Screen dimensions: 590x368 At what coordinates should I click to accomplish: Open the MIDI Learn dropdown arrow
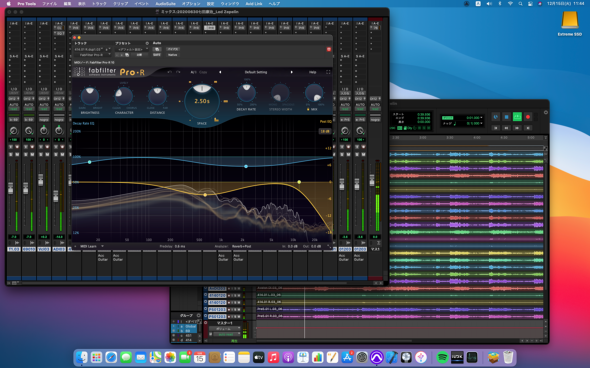coord(102,246)
